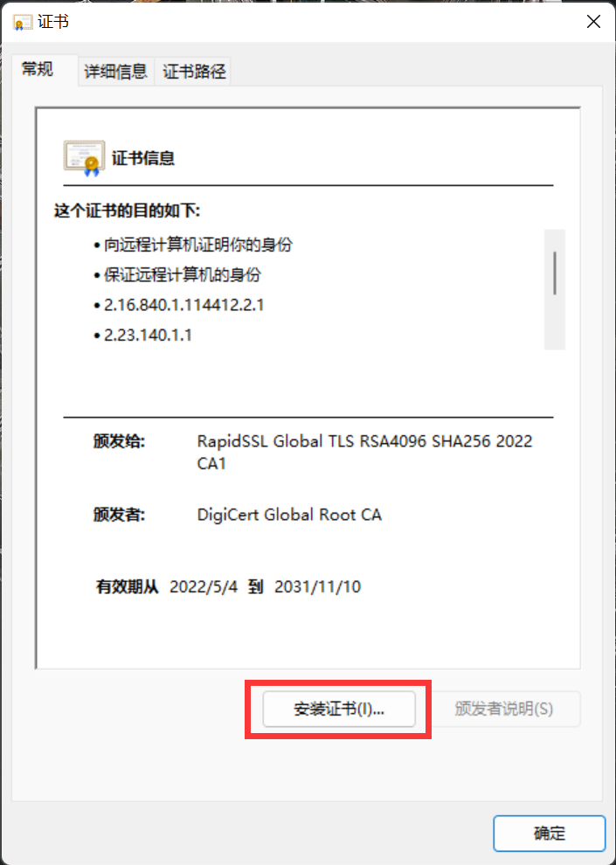The height and width of the screenshot is (865, 616).
Task: Click the 颁发给 label
Action: 119,441
